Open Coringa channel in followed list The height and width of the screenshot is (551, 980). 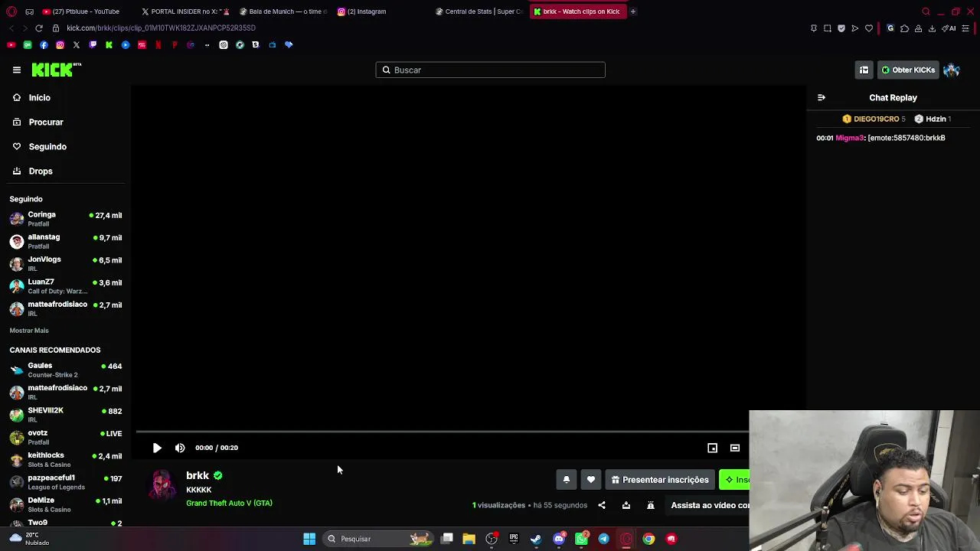65,219
